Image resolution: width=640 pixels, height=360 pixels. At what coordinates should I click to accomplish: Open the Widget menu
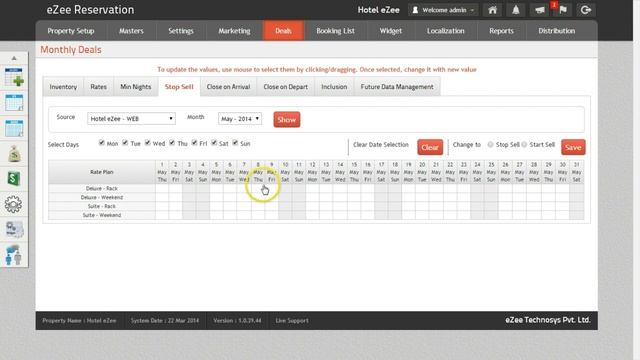(391, 31)
